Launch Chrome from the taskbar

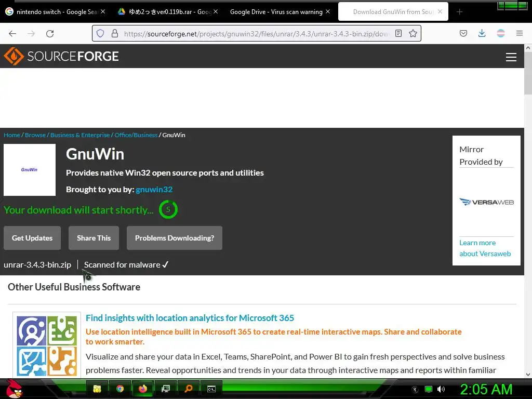point(120,389)
